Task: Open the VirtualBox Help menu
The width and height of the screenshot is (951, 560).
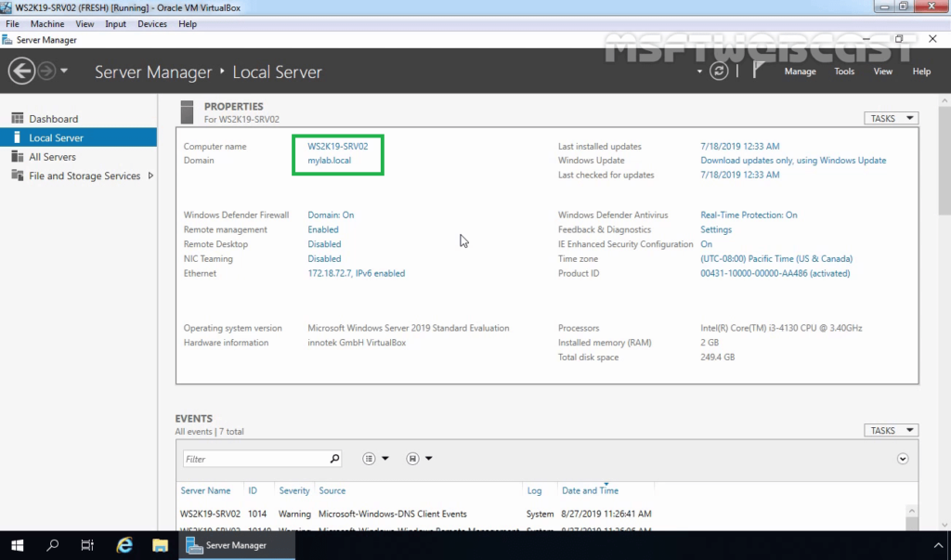Action: pos(188,23)
